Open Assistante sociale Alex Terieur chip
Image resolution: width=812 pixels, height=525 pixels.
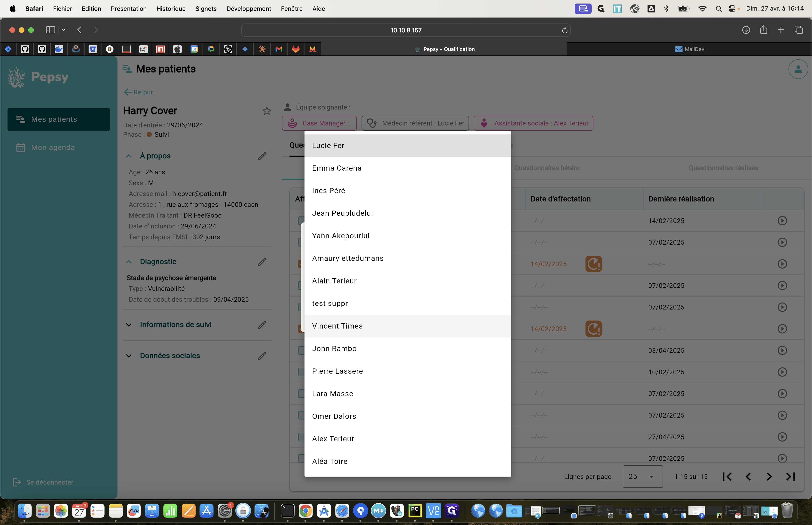click(533, 123)
